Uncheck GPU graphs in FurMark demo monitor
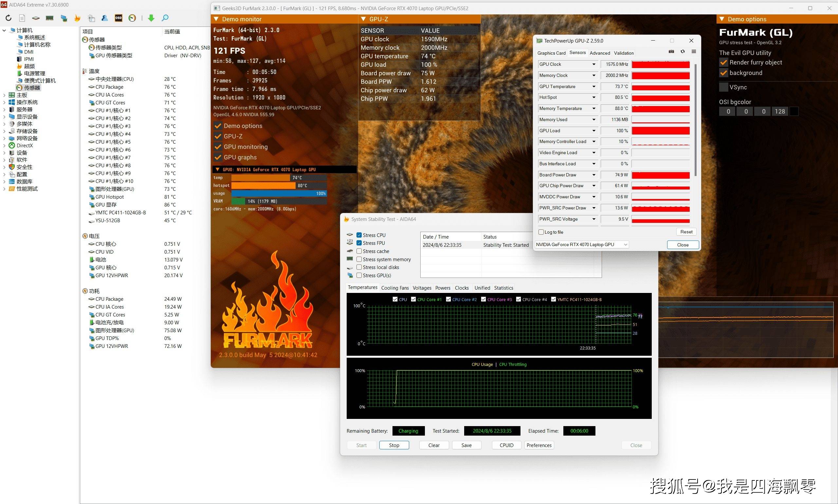The image size is (838, 504). [x=218, y=157]
